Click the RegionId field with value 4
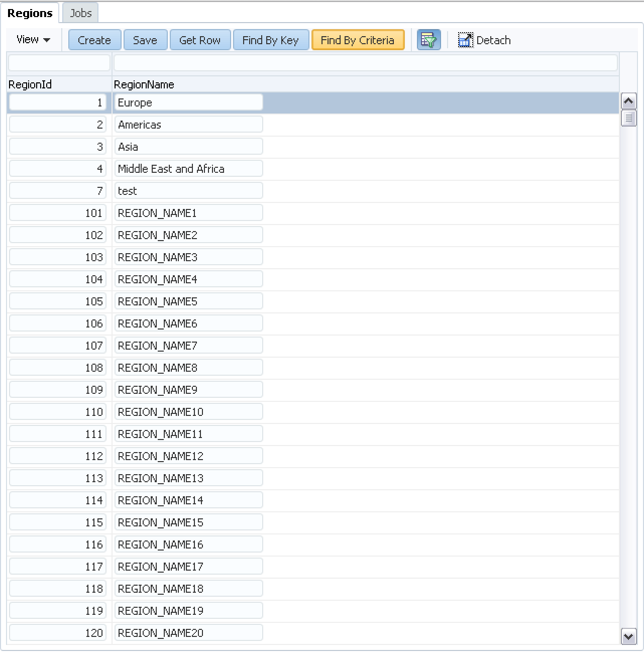Image resolution: width=644 pixels, height=655 pixels. click(58, 169)
